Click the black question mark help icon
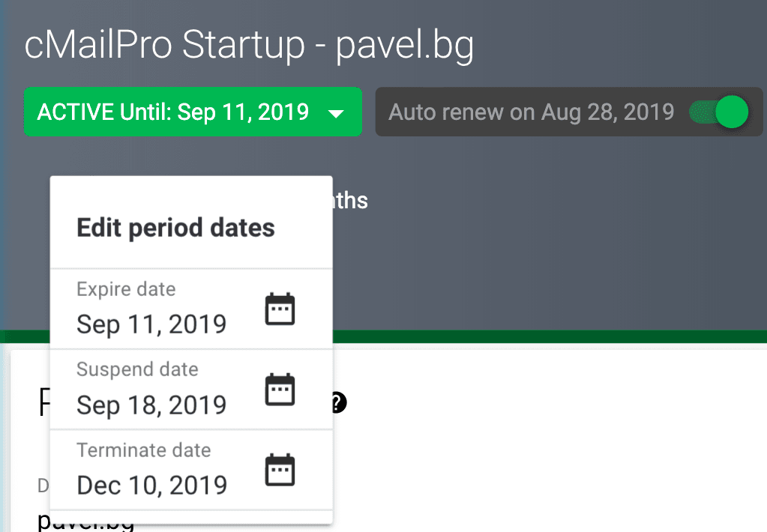 [x=338, y=403]
